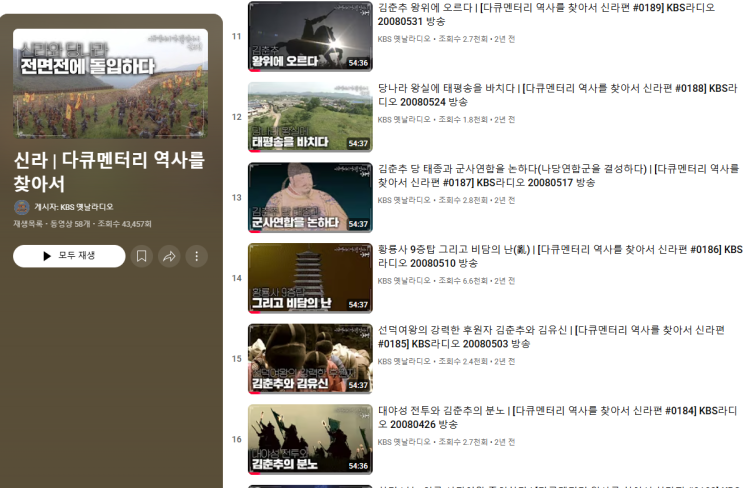Click view count 조회수 6.6천회
Screen dimensions: 743x488
coord(462,280)
